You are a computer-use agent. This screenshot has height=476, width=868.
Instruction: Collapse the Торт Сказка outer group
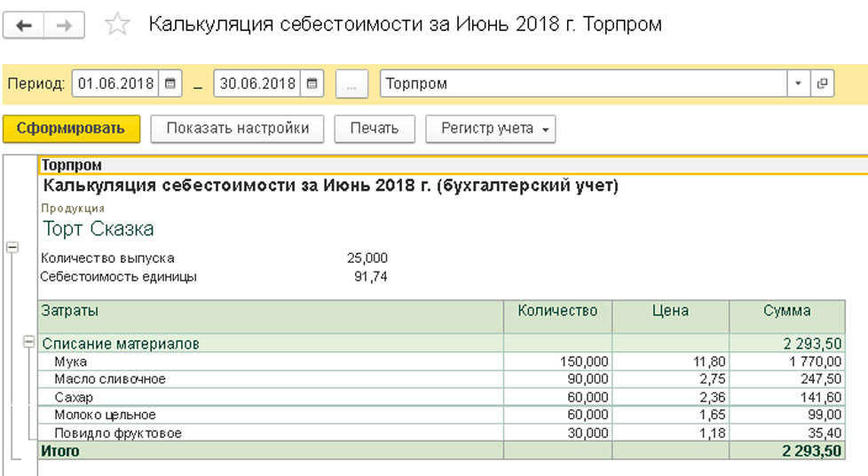click(12, 248)
